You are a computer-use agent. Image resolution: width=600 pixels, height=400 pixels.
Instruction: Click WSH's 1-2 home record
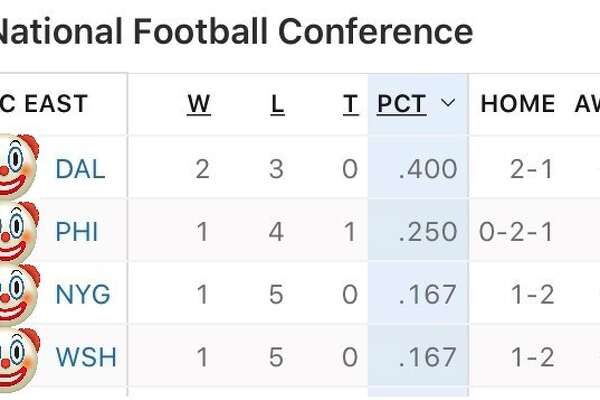click(x=532, y=357)
